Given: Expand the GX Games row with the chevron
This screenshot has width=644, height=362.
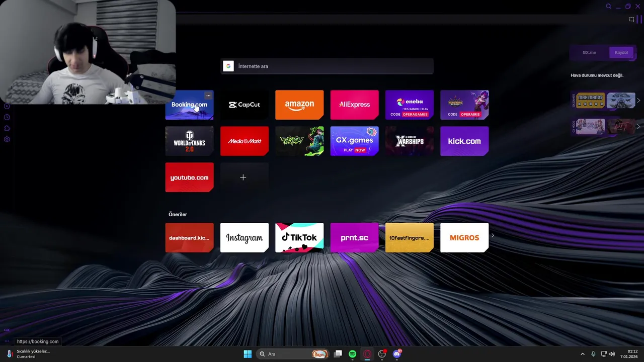Looking at the screenshot, I should [x=638, y=101].
